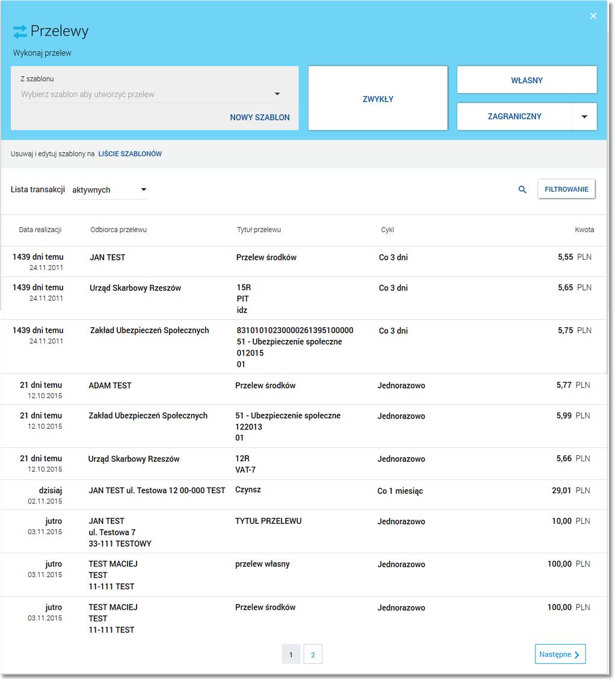Expand the ZAGRANICZNY dropdown arrow
The width and height of the screenshot is (616, 682).
pyautogui.click(x=584, y=117)
